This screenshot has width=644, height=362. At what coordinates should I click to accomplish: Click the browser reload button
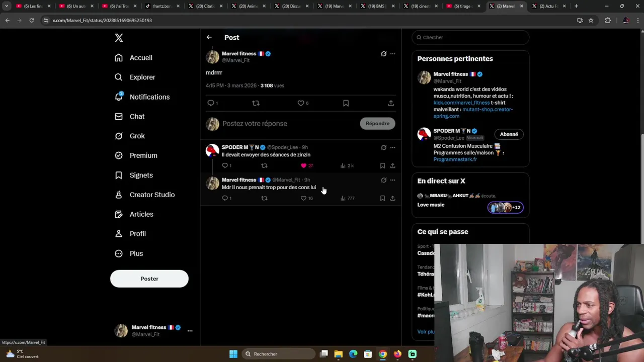31,20
